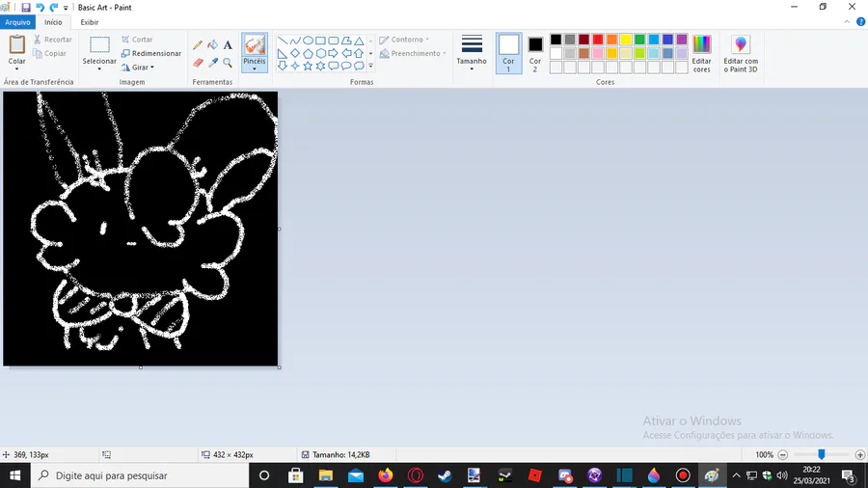Click the Redo arrow in title bar
This screenshot has width=868, height=488.
(54, 8)
